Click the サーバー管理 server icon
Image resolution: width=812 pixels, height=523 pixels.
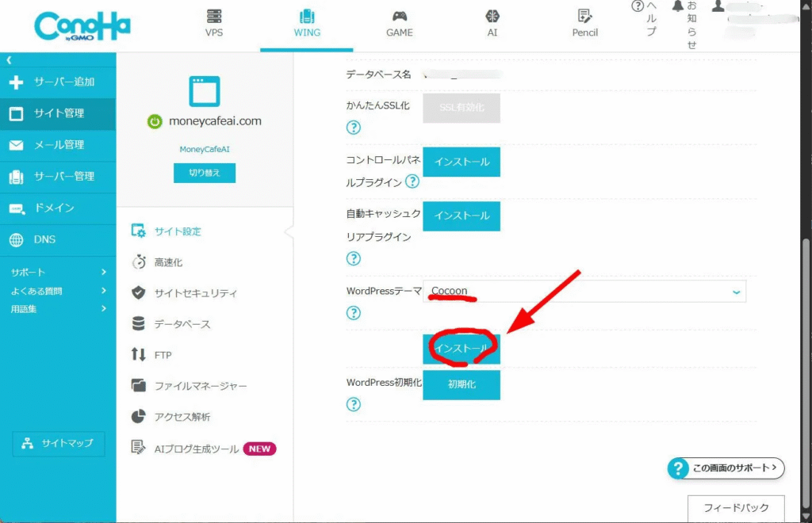[x=16, y=177]
